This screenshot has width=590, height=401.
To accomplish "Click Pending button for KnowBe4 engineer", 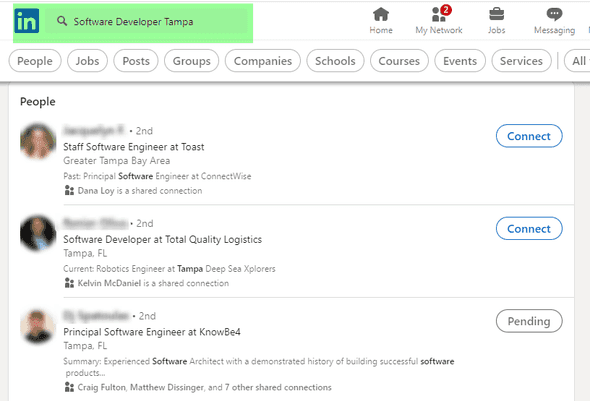I will click(x=529, y=321).
